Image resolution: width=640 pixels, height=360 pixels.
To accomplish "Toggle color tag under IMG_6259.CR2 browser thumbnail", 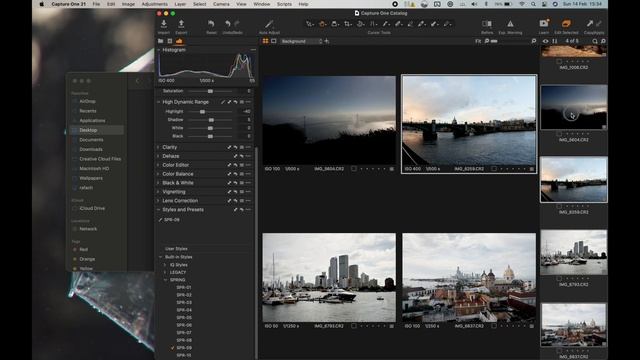I will point(559,207).
